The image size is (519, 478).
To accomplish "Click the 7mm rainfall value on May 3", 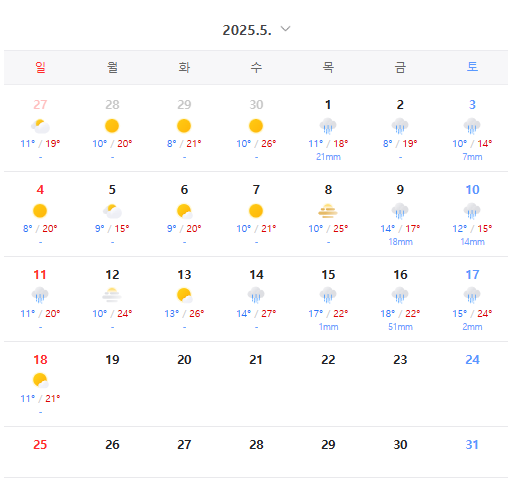I will coord(472,157).
